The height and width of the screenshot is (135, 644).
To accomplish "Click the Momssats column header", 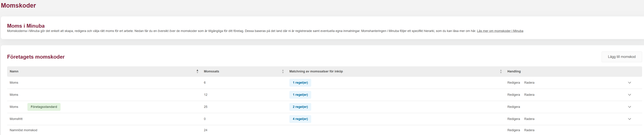I will click(211, 72).
